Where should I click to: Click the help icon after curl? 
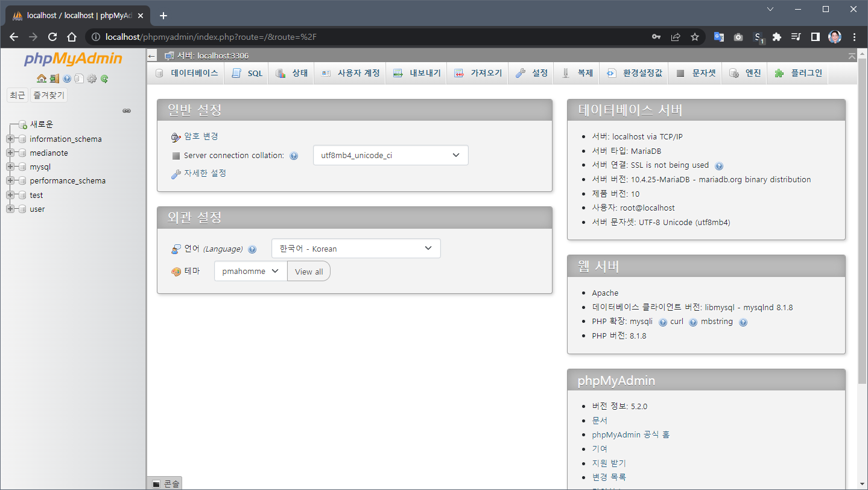point(693,322)
